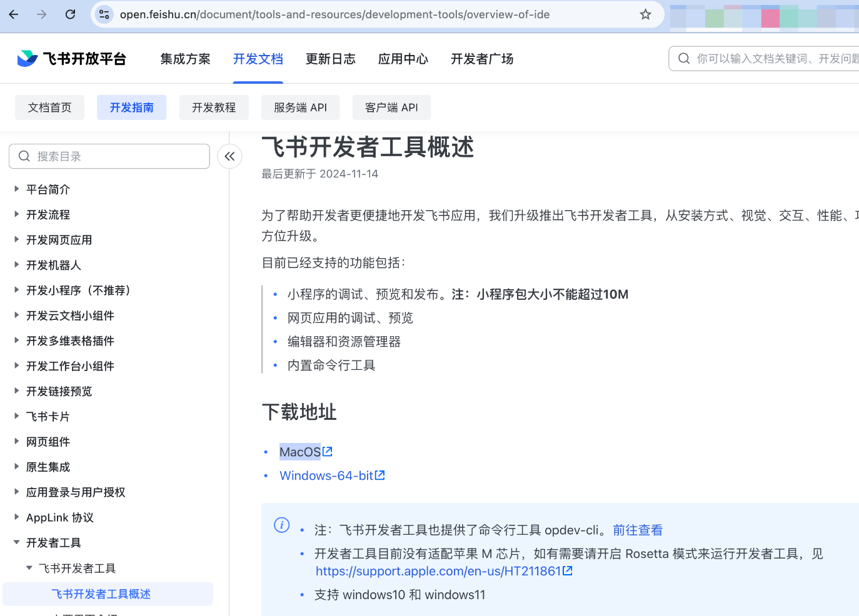Open 开发者广场 in top navigation
Image resolution: width=859 pixels, height=616 pixels.
(482, 59)
